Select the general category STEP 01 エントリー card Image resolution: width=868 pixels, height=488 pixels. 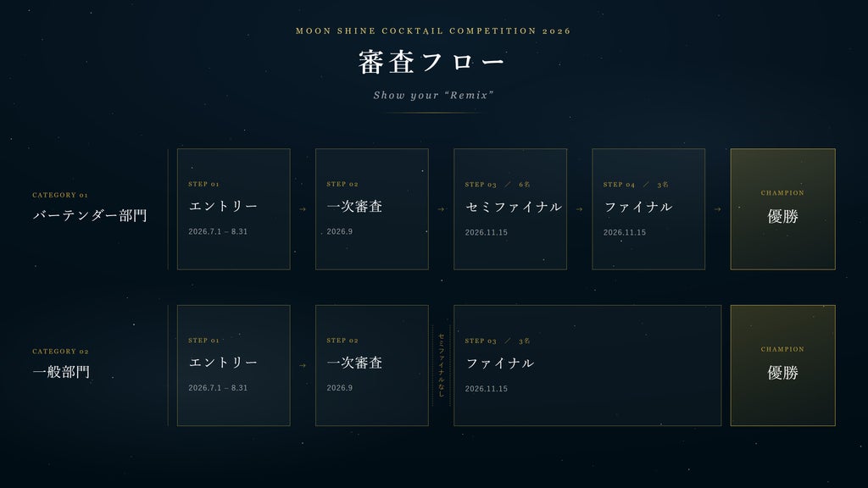point(234,365)
